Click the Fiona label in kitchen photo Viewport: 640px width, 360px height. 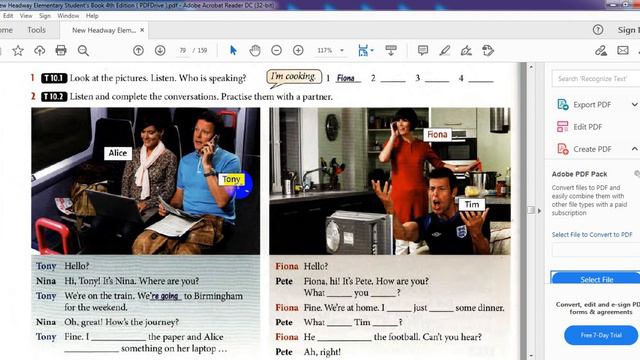437,135
